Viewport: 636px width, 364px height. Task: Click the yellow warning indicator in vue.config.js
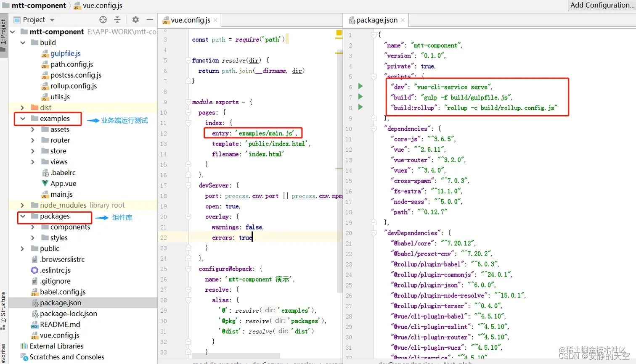339,33
